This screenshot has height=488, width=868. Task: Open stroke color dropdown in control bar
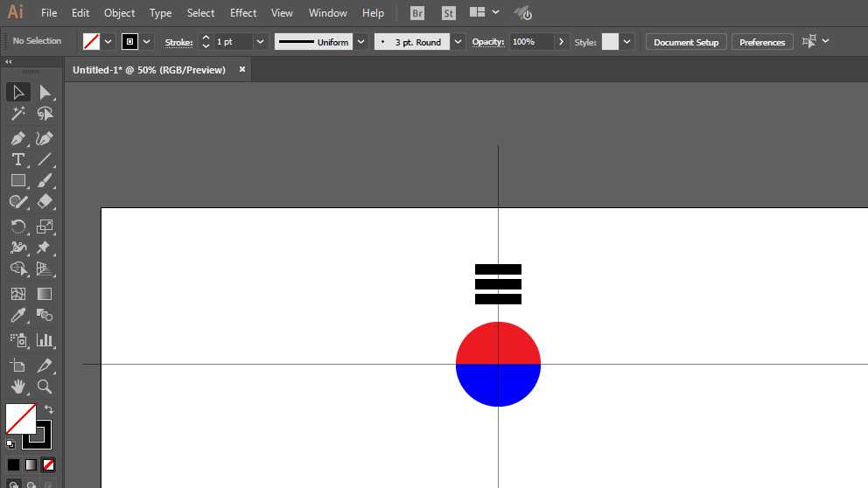tap(147, 41)
